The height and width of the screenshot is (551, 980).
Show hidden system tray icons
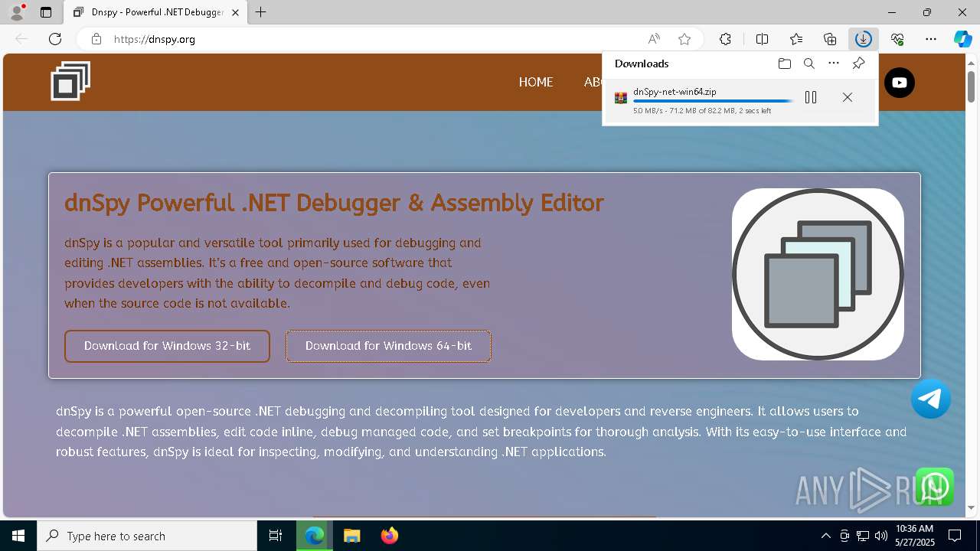tap(825, 536)
